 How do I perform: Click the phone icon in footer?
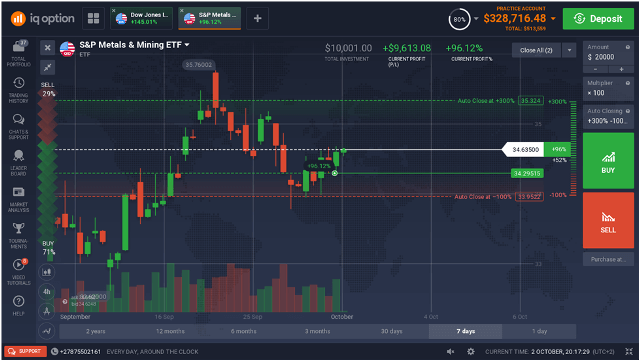[x=54, y=352]
